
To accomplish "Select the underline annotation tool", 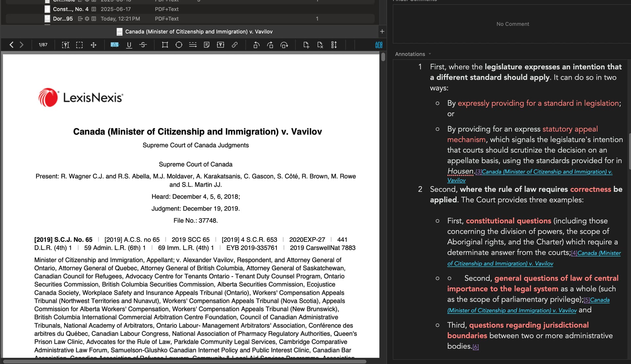I will point(129,45).
